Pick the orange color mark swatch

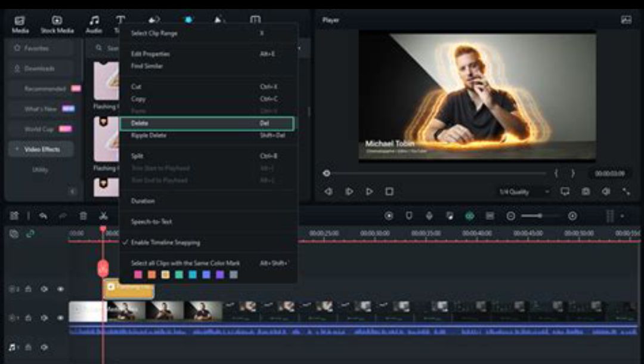tap(152, 274)
